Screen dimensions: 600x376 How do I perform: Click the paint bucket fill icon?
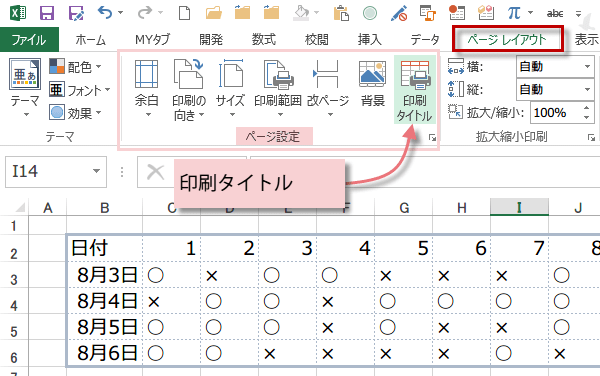point(301,13)
